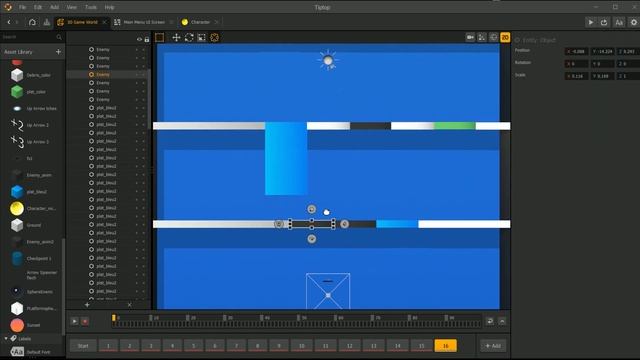This screenshot has height=360, width=640.
Task: Click the grid globe icon in viewport bar
Action: click(x=493, y=37)
